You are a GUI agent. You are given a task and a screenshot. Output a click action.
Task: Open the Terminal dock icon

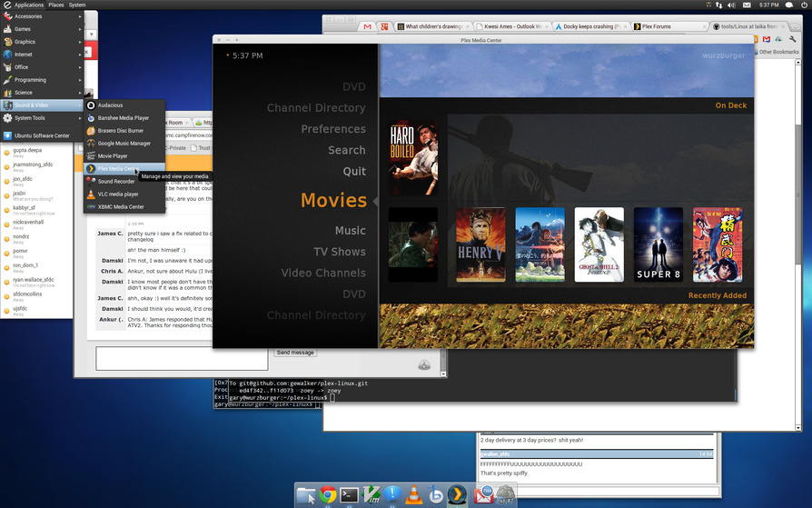tap(349, 495)
